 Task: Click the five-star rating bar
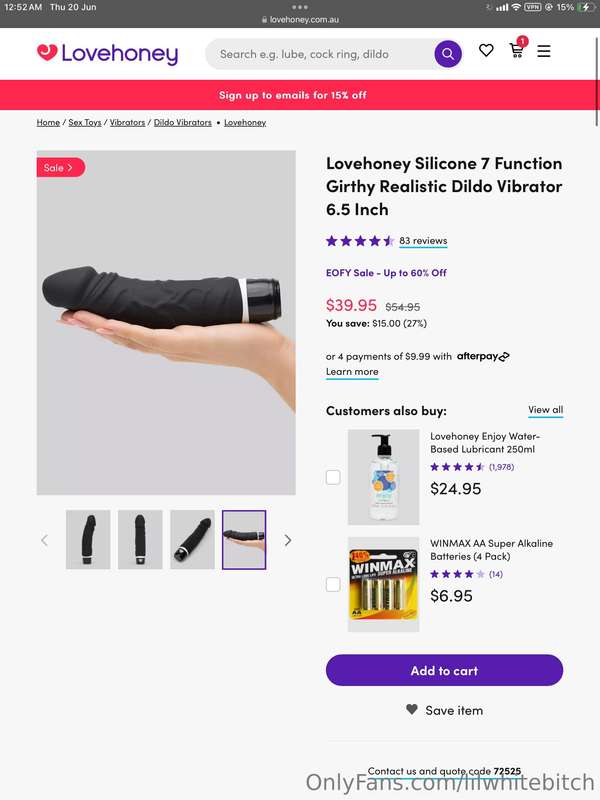(x=360, y=241)
